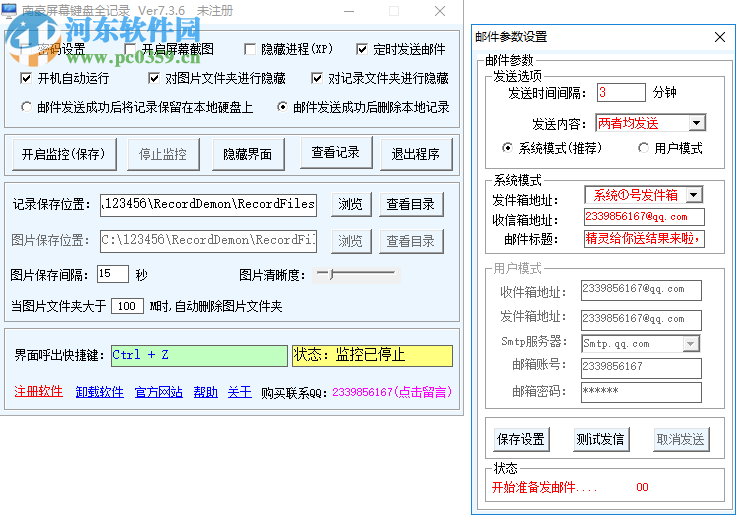Click the 图片保存间隔 seconds field
Viewport: 749px width, 526px height.
coord(113,274)
